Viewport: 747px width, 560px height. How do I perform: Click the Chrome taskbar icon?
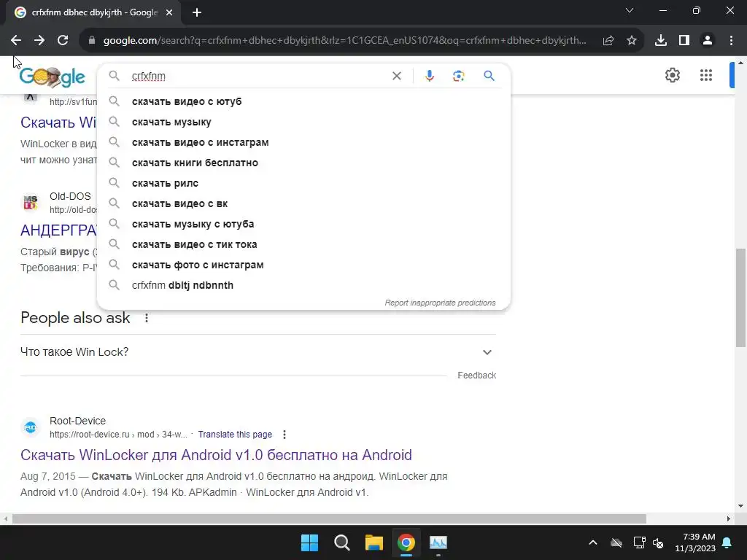pyautogui.click(x=406, y=542)
